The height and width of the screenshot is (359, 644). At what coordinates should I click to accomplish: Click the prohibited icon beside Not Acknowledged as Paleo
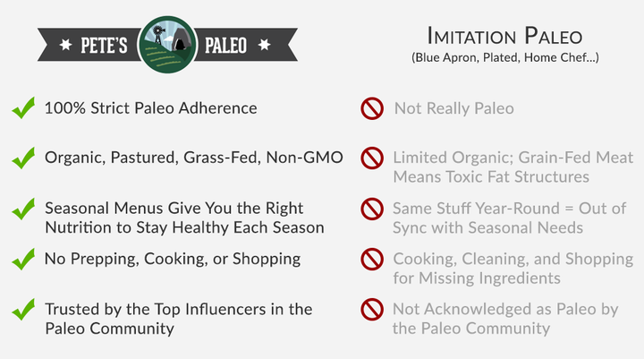tap(372, 312)
